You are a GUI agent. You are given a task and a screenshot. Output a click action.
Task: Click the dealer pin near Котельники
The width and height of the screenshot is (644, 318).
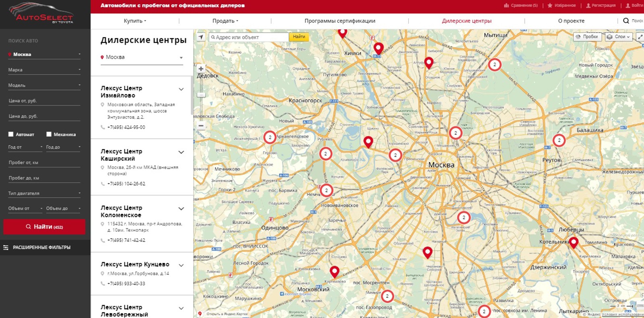574,242
